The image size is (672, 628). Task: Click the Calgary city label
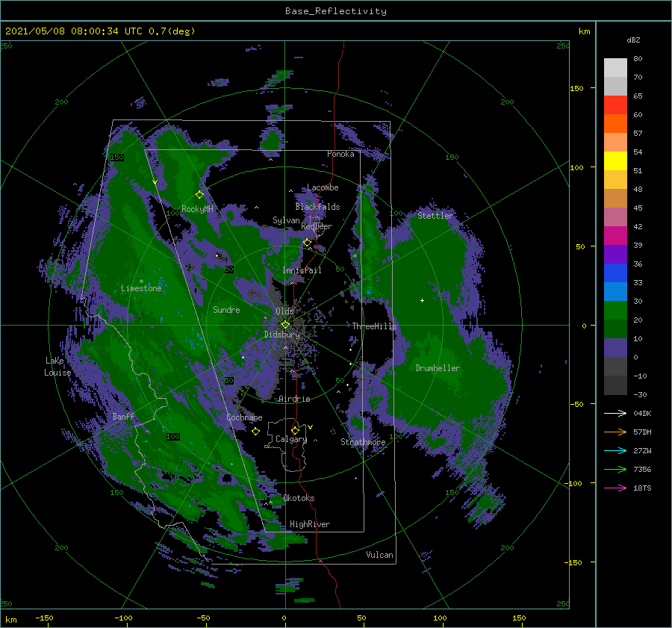291,439
